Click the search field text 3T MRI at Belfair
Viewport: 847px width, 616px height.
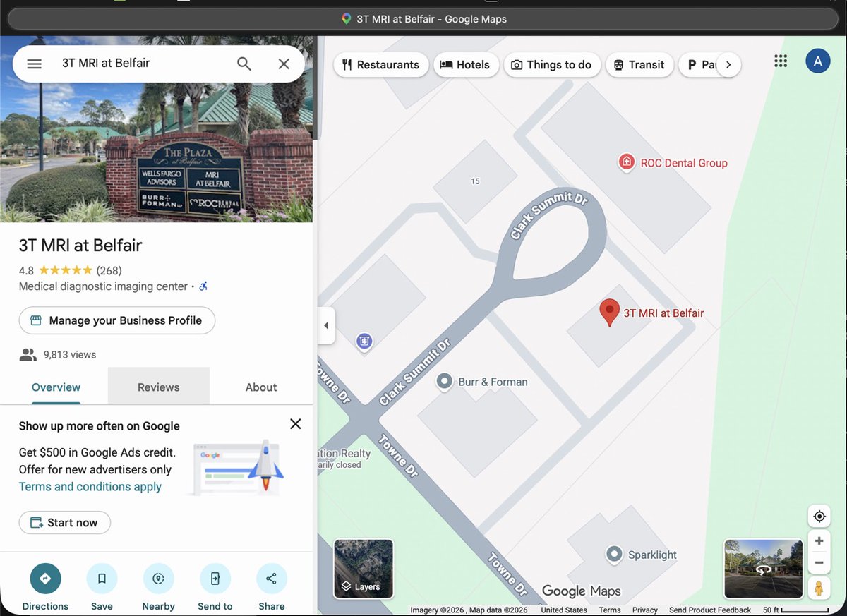point(106,63)
